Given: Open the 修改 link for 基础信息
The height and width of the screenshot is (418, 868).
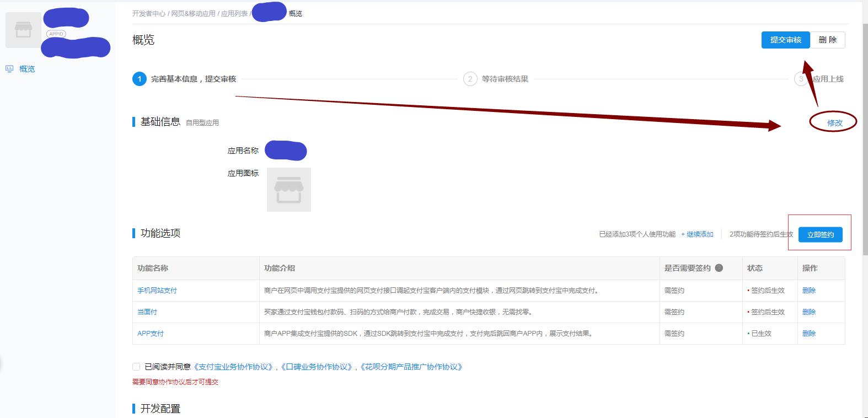Looking at the screenshot, I should pos(834,123).
